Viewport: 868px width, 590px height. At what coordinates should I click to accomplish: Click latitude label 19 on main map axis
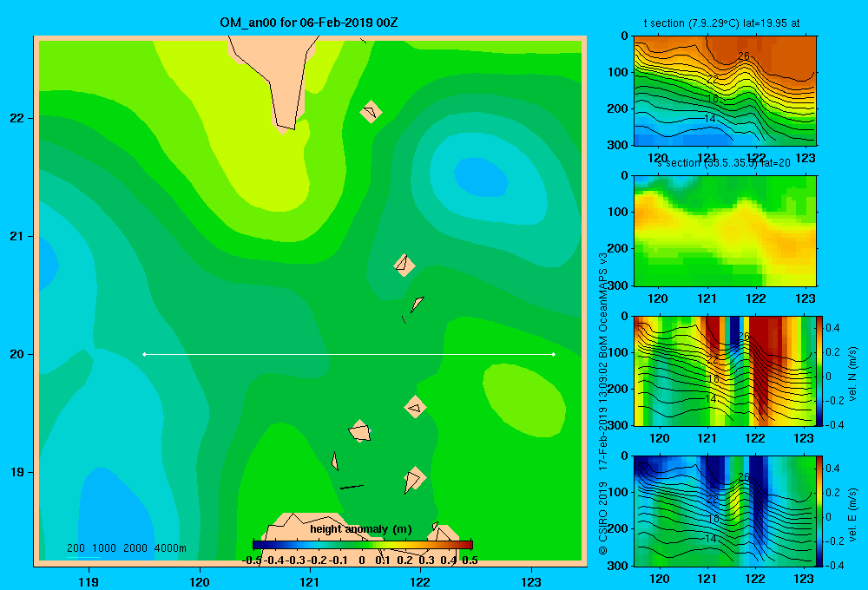click(17, 472)
